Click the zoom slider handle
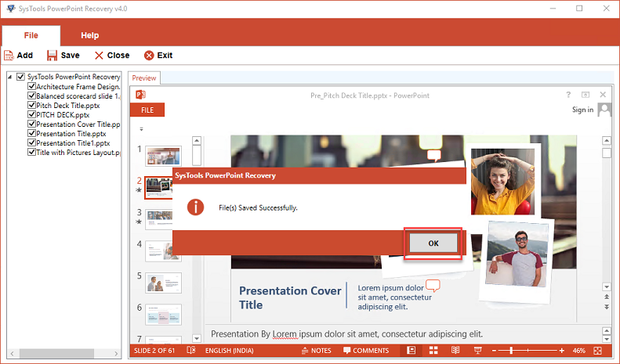The height and width of the screenshot is (364, 620). point(511,350)
